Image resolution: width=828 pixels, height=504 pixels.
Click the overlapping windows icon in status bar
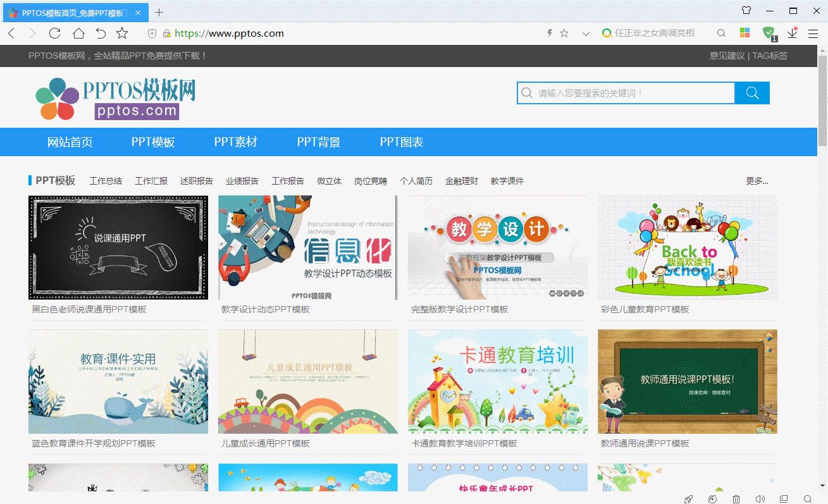784,499
